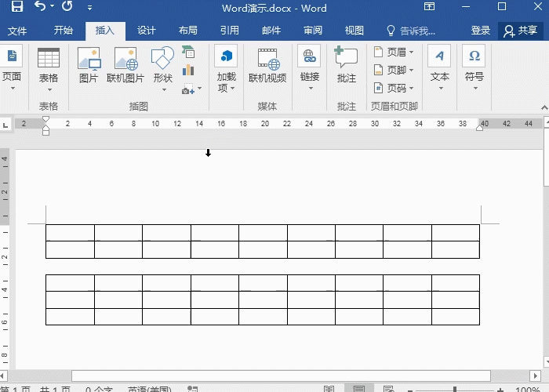Open the 文件 (File) menu

click(x=16, y=31)
